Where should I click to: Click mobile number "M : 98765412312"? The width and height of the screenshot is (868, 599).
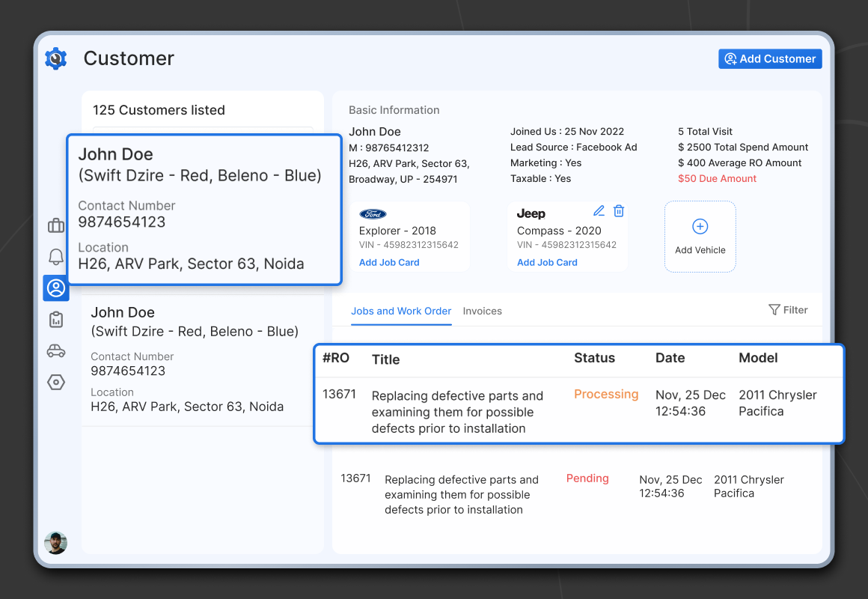[388, 148]
